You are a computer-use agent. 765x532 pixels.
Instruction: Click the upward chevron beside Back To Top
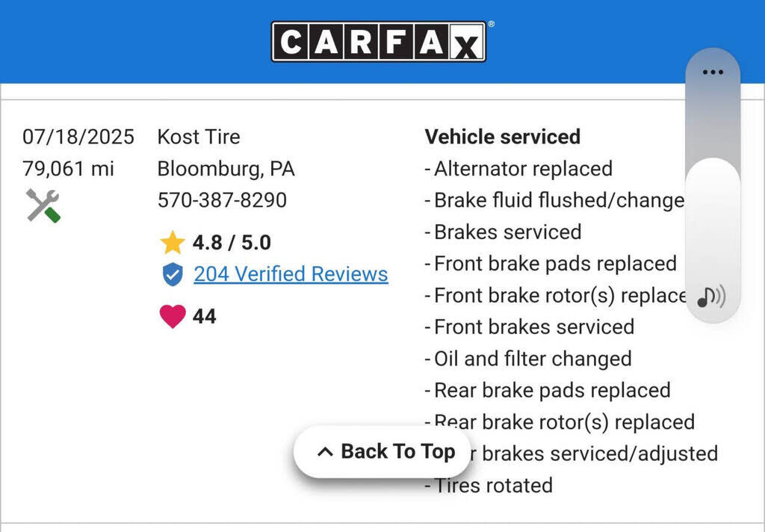click(x=325, y=452)
